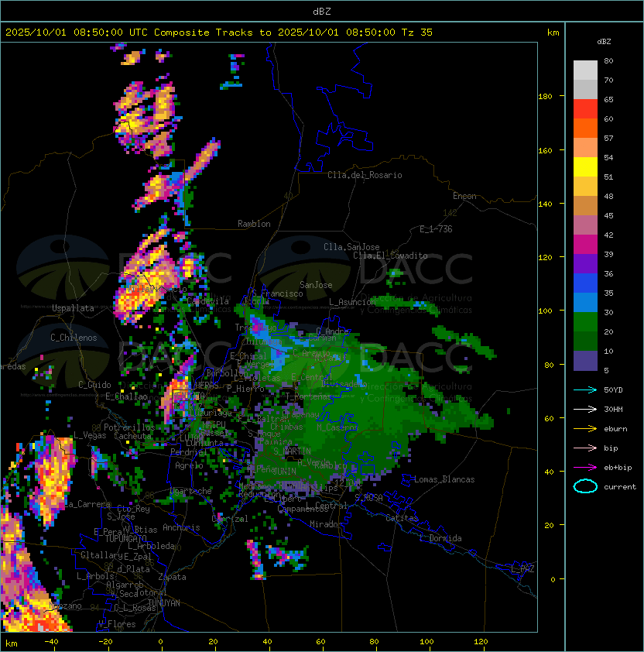
Task: Choose the purple 36-39 dBZ swatch
Action: [585, 264]
